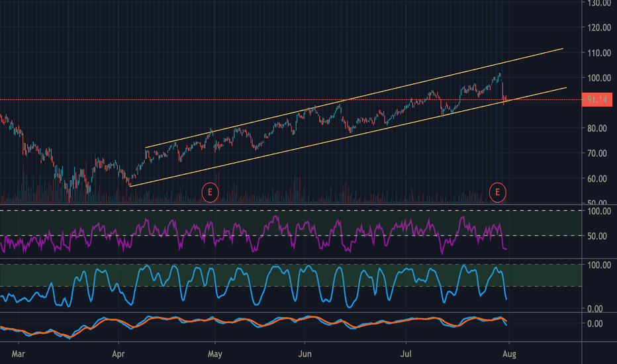Click the 120.00 price axis label
The image size is (617, 364).
pos(599,28)
